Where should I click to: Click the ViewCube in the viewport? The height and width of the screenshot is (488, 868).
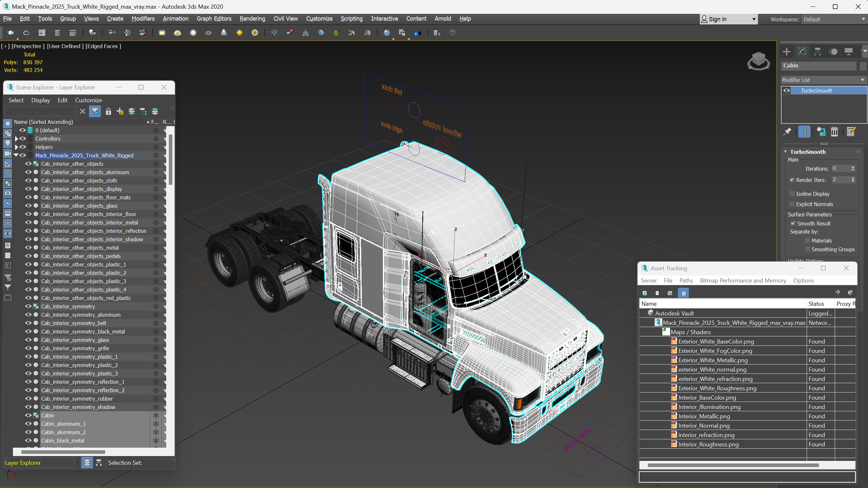[759, 61]
